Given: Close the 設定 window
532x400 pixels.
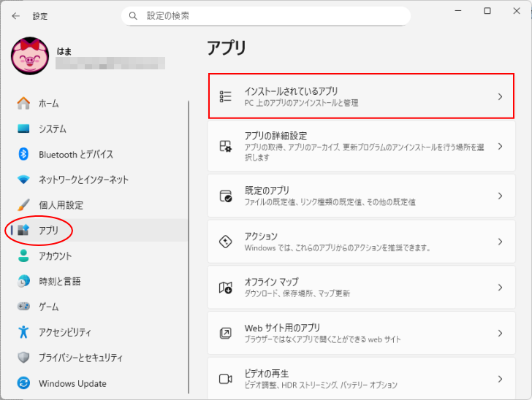Looking at the screenshot, I should [517, 11].
